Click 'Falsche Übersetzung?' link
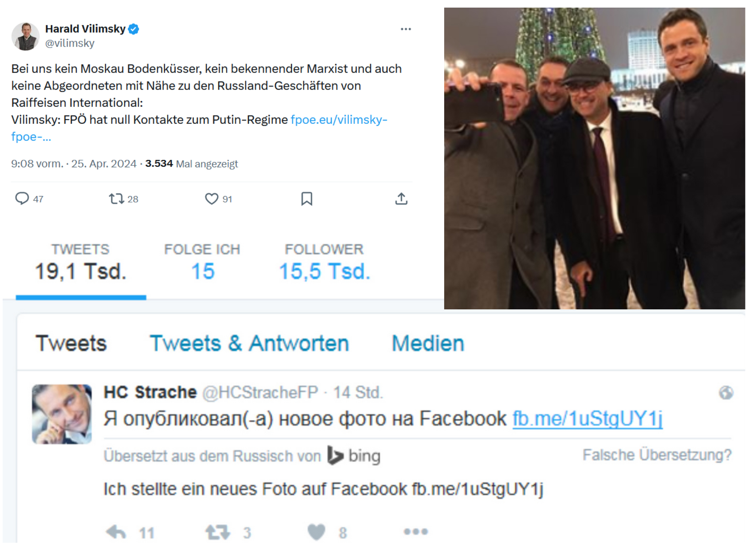 pyautogui.click(x=657, y=455)
